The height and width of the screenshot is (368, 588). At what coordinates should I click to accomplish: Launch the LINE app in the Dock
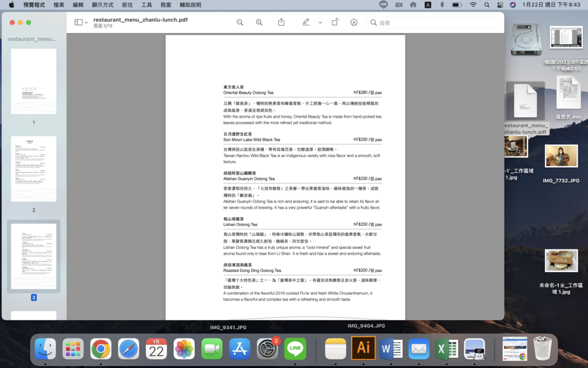pyautogui.click(x=295, y=348)
